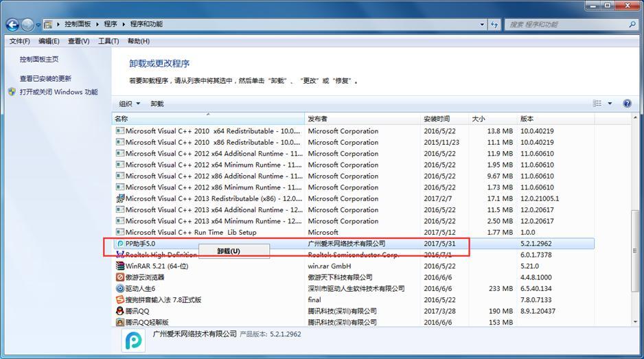The image size is (644, 359).
Task: Click the PP助手5.0 program icon
Action: coord(120,244)
